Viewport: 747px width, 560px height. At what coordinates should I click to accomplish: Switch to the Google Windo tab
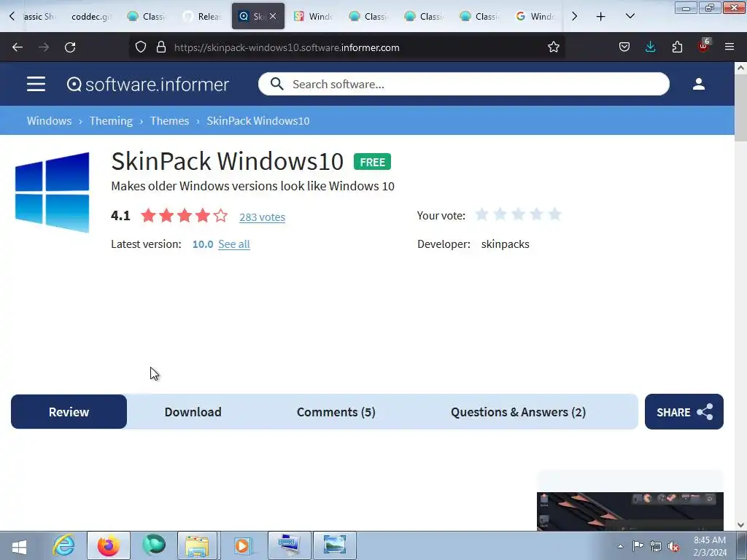click(x=535, y=17)
